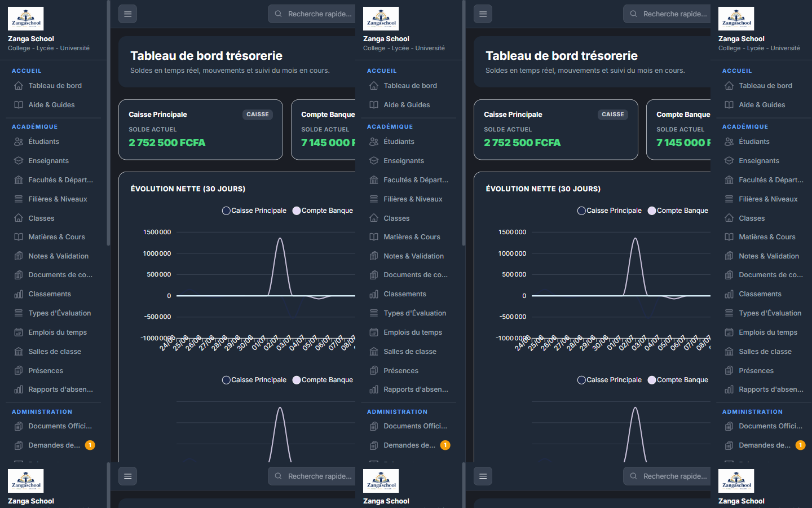The width and height of the screenshot is (812, 508).
Task: Open Tableau de bord in the leftmost sidebar
Action: pyautogui.click(x=54, y=86)
